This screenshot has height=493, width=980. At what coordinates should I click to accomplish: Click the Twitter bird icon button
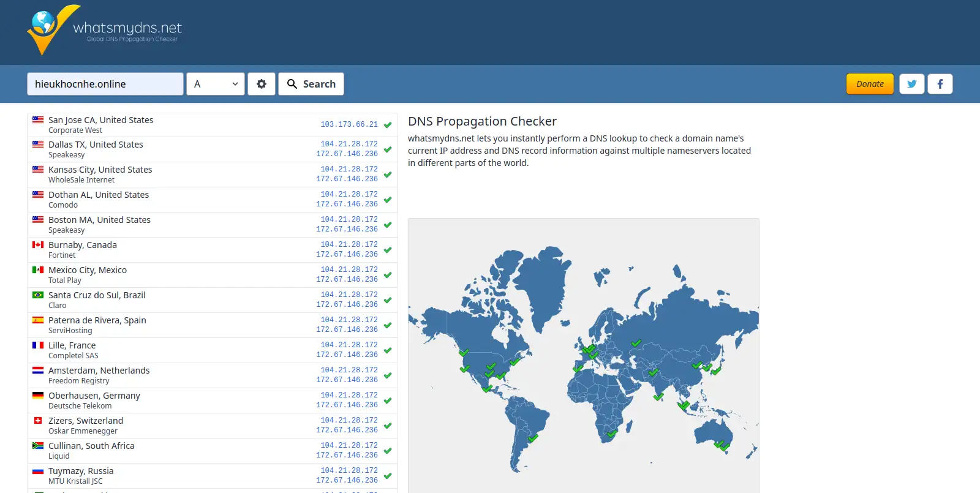[x=911, y=84]
